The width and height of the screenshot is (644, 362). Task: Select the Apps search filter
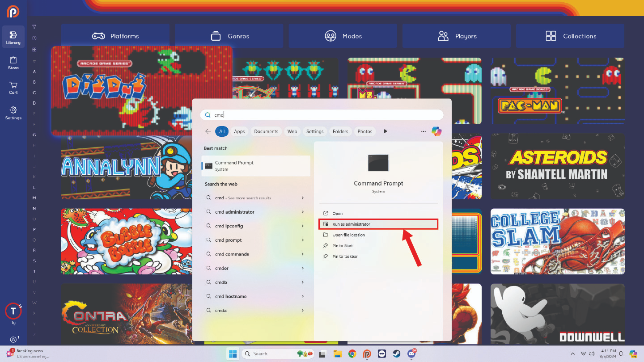(239, 131)
